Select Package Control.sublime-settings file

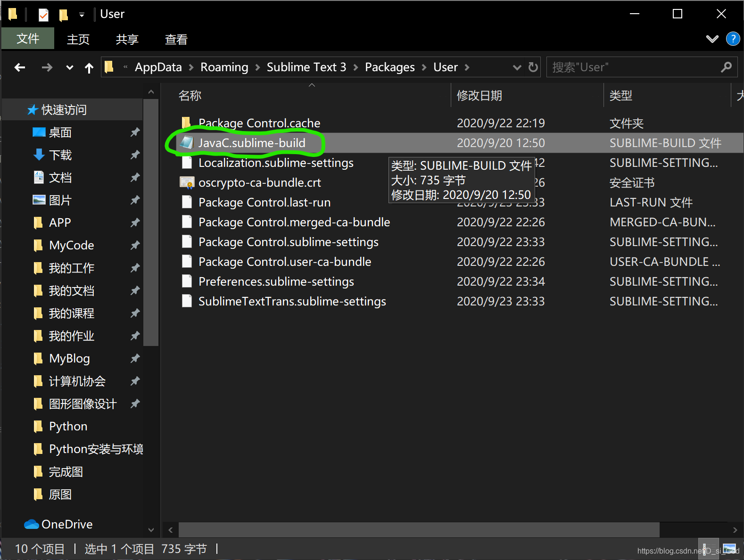tap(289, 242)
